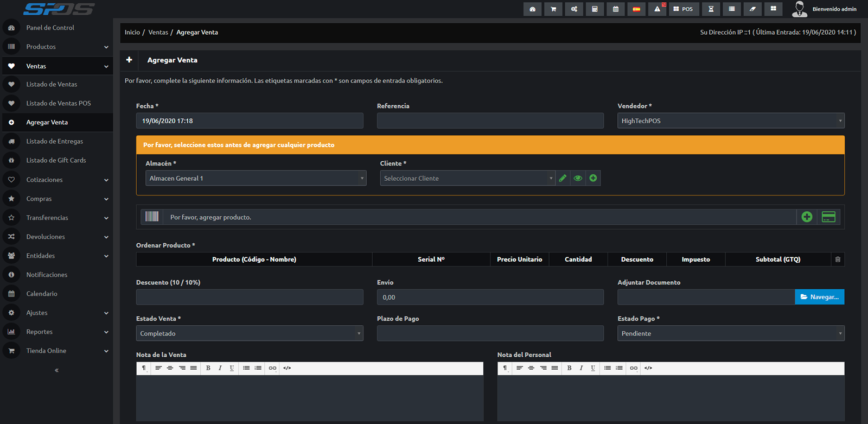The width and height of the screenshot is (868, 424).
Task: Toggle bold in Nota de la Venta editor
Action: tap(208, 368)
